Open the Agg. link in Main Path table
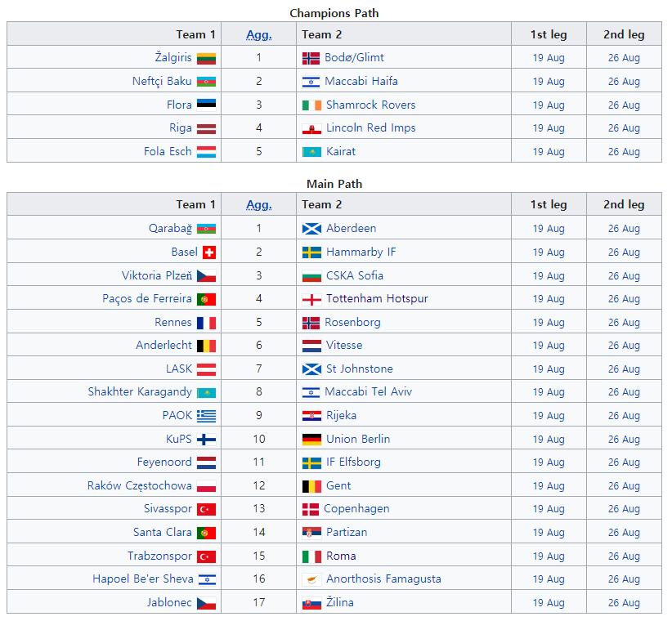672x621 pixels. 259,205
